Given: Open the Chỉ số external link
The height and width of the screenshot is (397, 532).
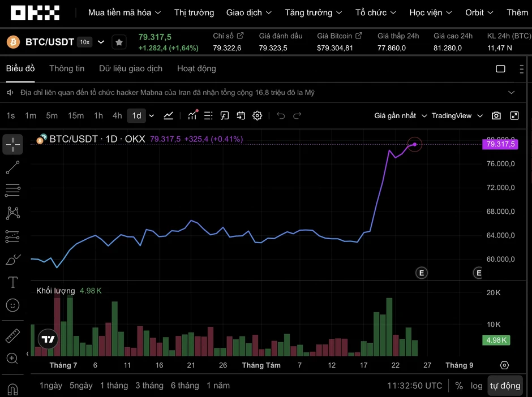Looking at the screenshot, I should [x=240, y=36].
